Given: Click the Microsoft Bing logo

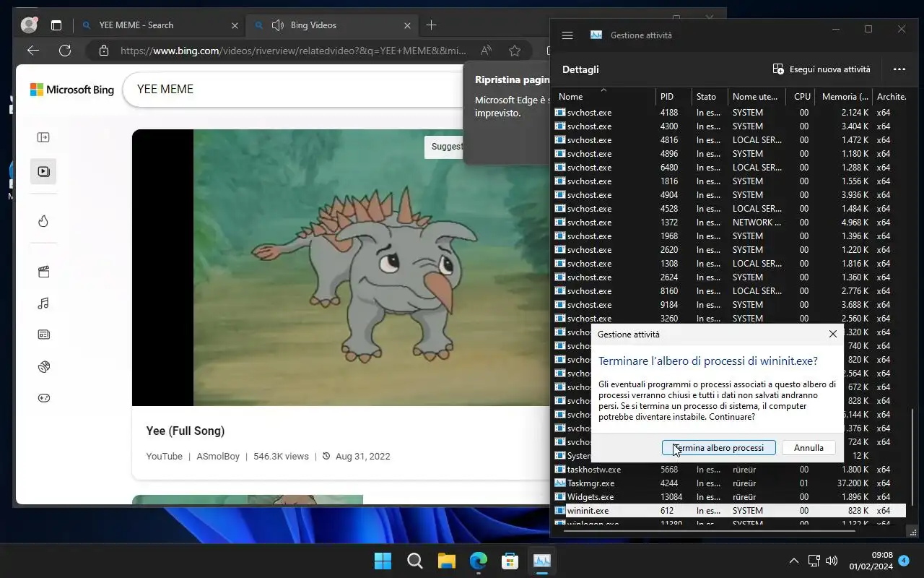Looking at the screenshot, I should pos(72,90).
